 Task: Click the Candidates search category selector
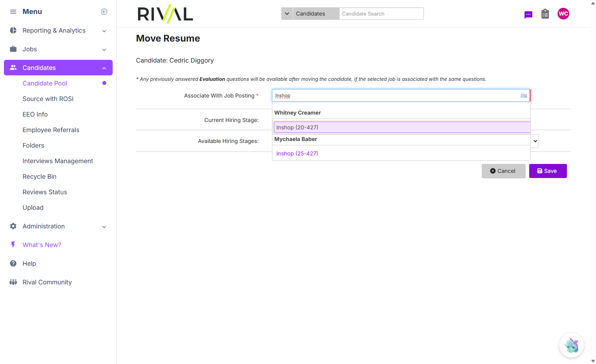(x=316, y=14)
